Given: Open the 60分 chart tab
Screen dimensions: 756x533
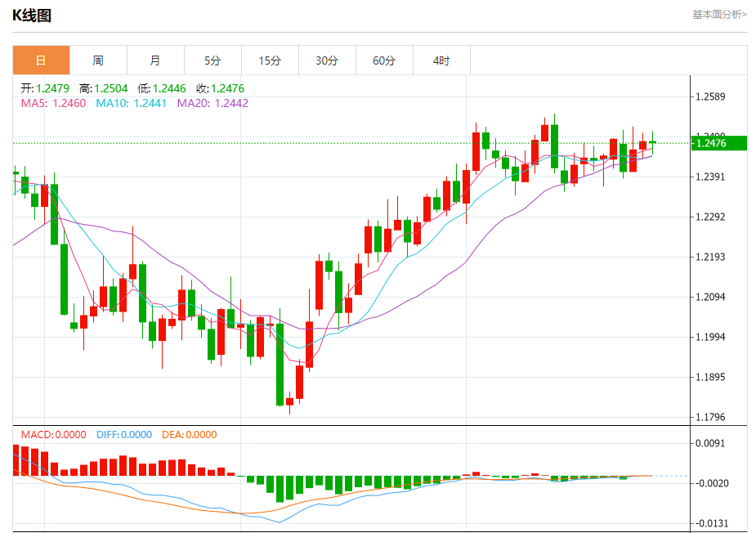Looking at the screenshot, I should tap(384, 60).
